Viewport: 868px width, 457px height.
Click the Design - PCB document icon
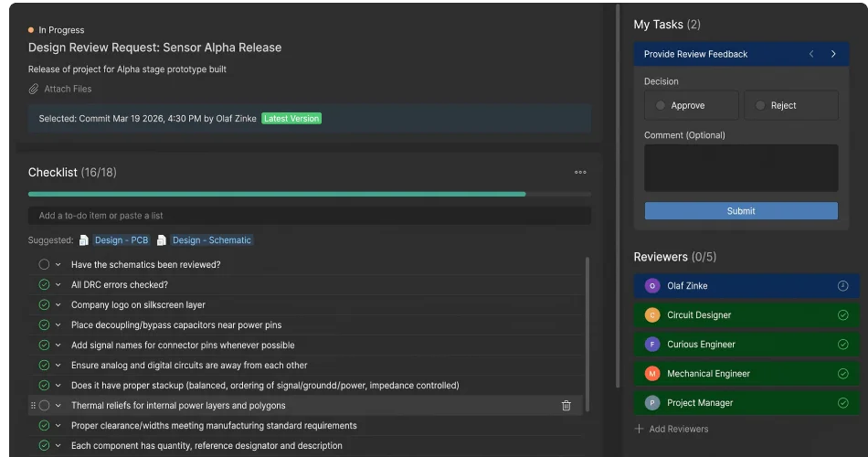[83, 239]
